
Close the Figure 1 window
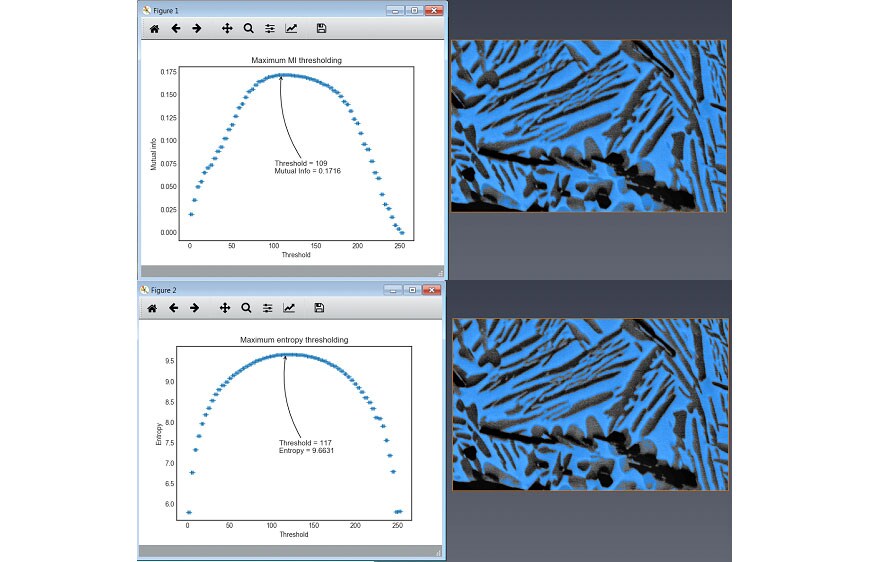click(x=432, y=9)
